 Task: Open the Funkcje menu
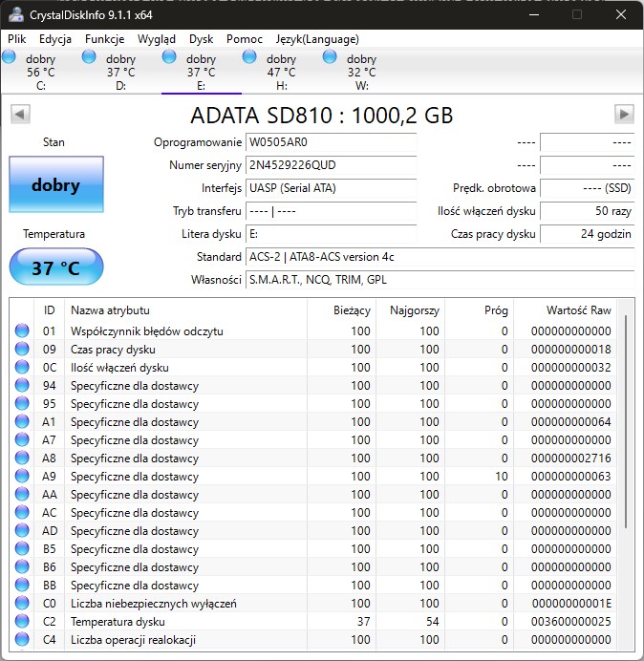pyautogui.click(x=104, y=39)
